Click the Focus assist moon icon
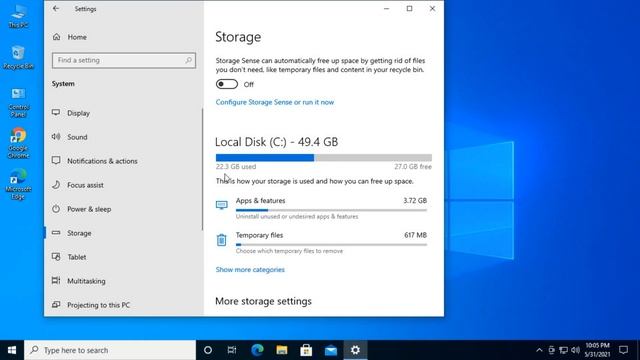This screenshot has height=360, width=640. [x=56, y=184]
